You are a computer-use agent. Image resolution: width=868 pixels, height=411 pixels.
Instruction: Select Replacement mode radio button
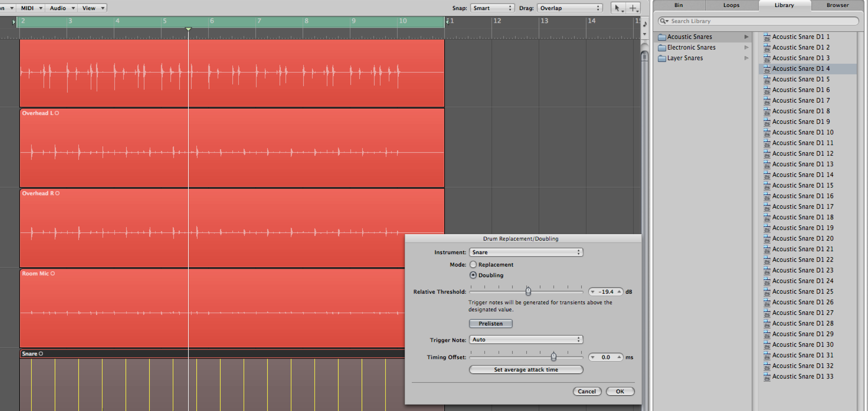(473, 264)
